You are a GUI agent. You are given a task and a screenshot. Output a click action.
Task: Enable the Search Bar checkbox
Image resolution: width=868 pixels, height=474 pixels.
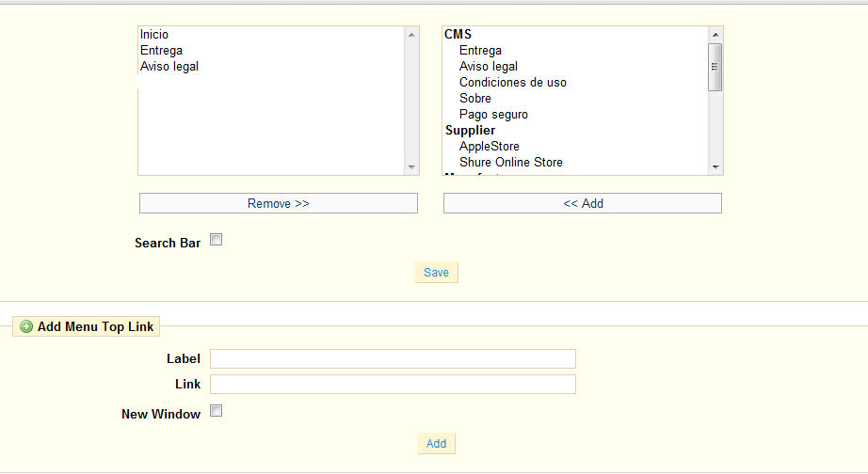point(216,240)
